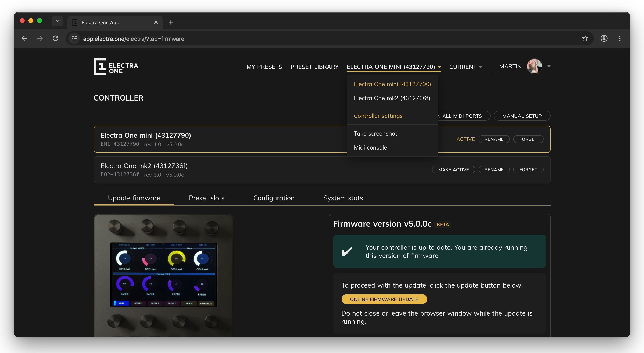
Task: Switch to the Update firmware tab
Action: [134, 198]
